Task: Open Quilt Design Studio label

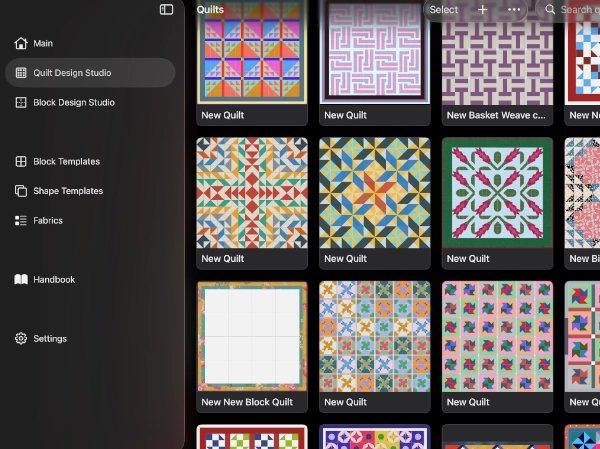Action: (x=72, y=73)
